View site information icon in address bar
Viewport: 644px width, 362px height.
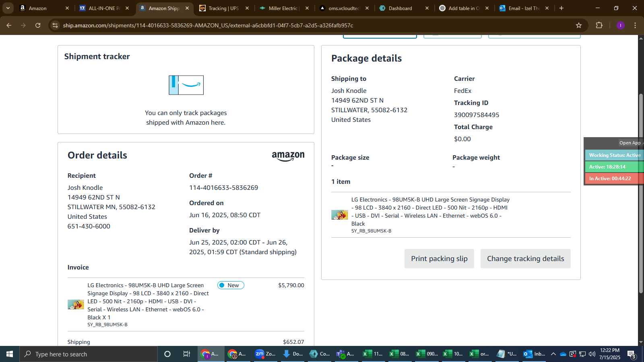point(55,25)
